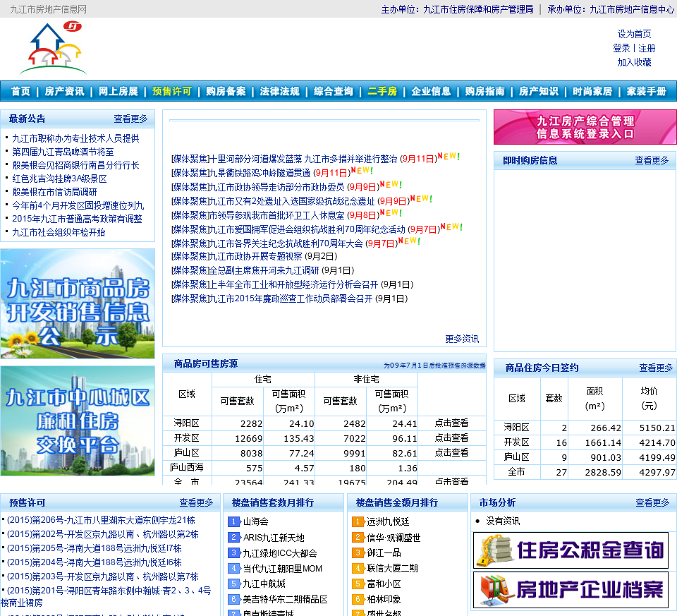Open the 九江市商品房开发销售信息公示 banner
Viewport: 677px width, 616px height.
[x=78, y=303]
